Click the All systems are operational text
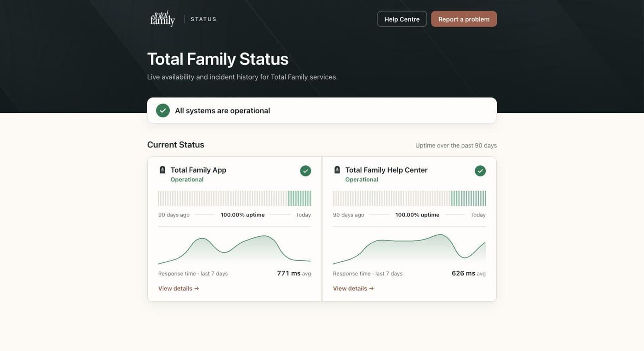This screenshot has width=644, height=351. pos(222,111)
